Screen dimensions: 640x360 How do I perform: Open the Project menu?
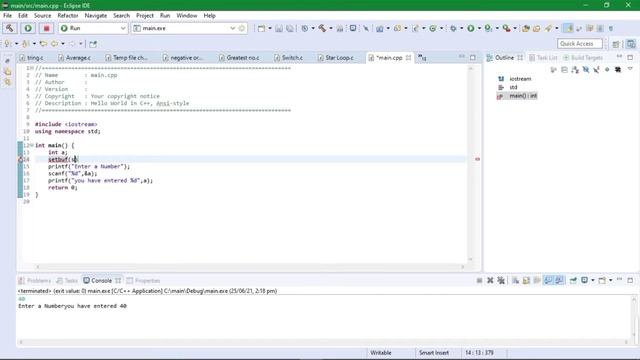(144, 16)
